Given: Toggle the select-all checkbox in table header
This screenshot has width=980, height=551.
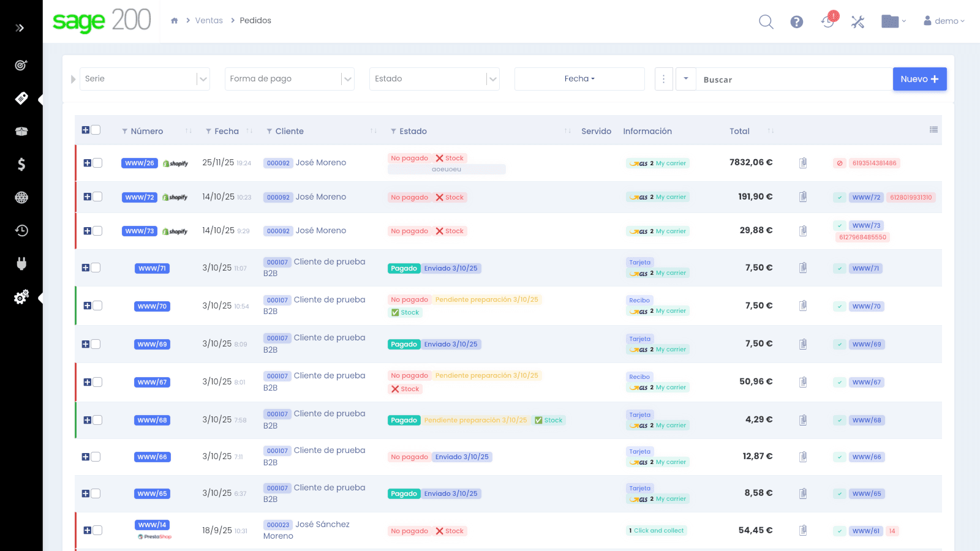Looking at the screenshot, I should pos(96,130).
